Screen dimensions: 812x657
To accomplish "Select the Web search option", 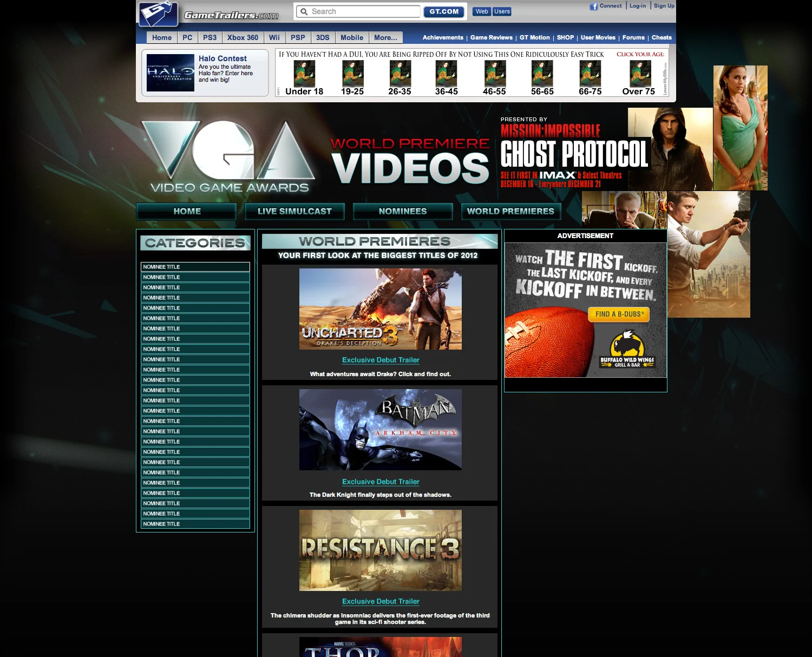I will point(482,11).
